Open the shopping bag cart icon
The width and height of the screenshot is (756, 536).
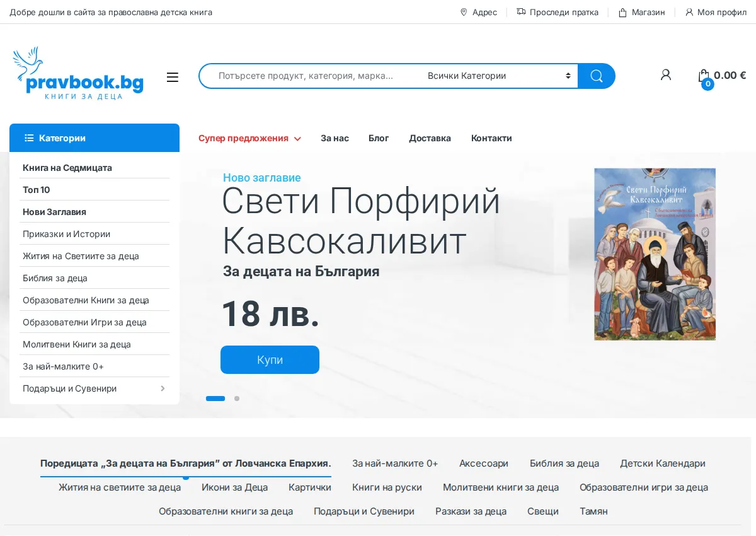pos(704,76)
